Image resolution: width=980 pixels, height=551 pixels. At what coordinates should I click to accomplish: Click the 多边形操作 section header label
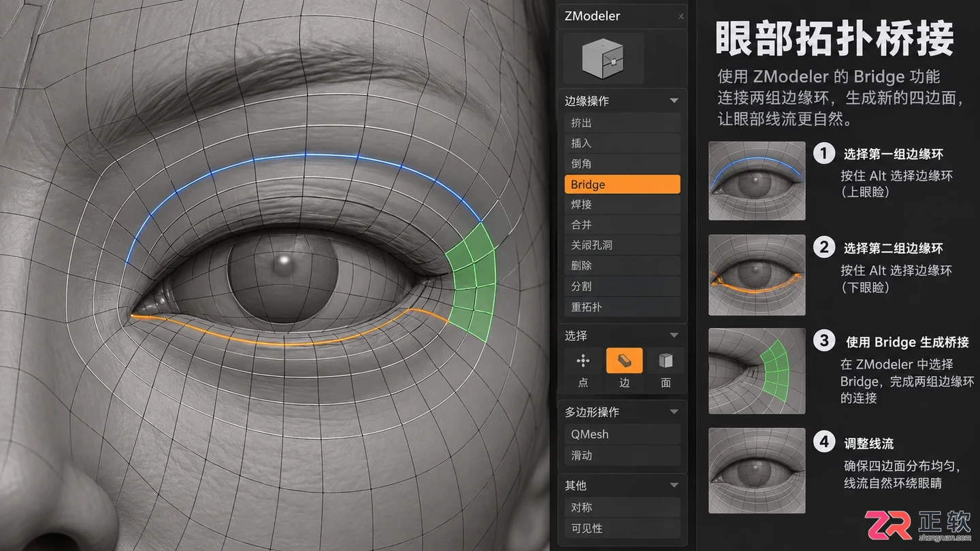point(592,412)
